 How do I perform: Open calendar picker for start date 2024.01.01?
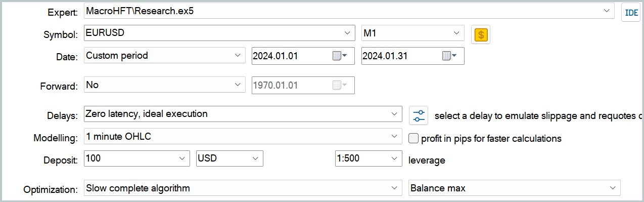coord(340,56)
